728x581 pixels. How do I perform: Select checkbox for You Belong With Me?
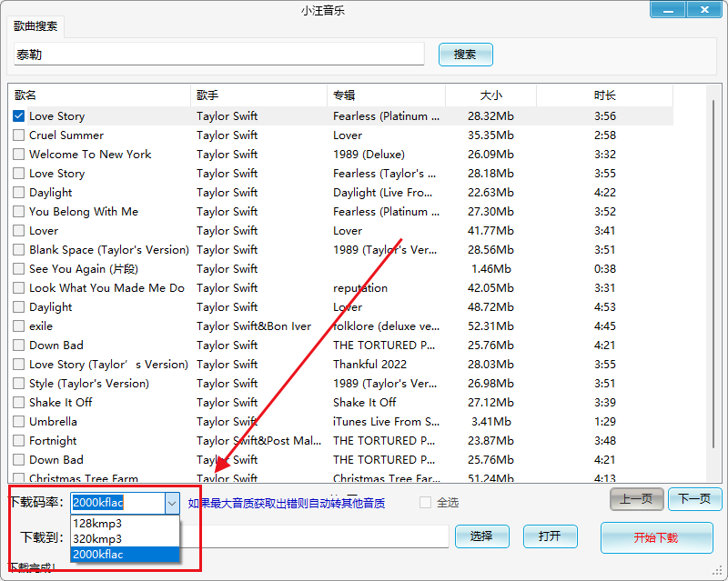[x=18, y=212]
